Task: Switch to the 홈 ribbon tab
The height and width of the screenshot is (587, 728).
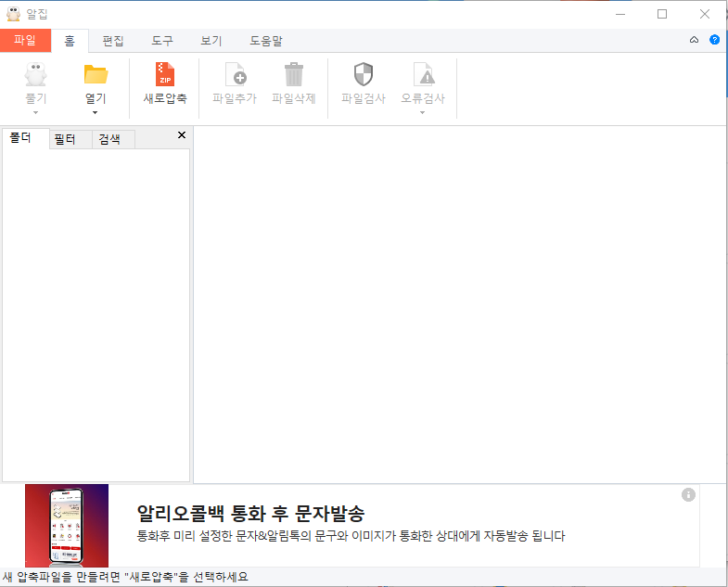Action: (70, 41)
